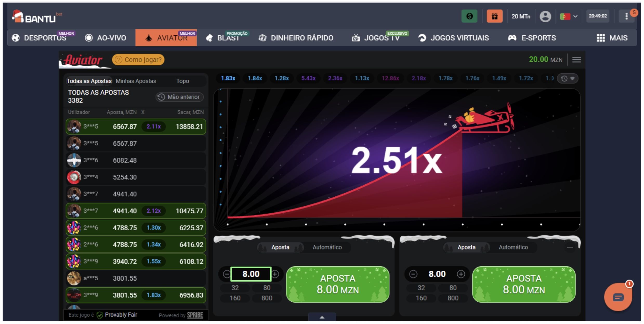The height and width of the screenshot is (324, 644).
Task: Click the MAIS grid icon
Action: 601,38
